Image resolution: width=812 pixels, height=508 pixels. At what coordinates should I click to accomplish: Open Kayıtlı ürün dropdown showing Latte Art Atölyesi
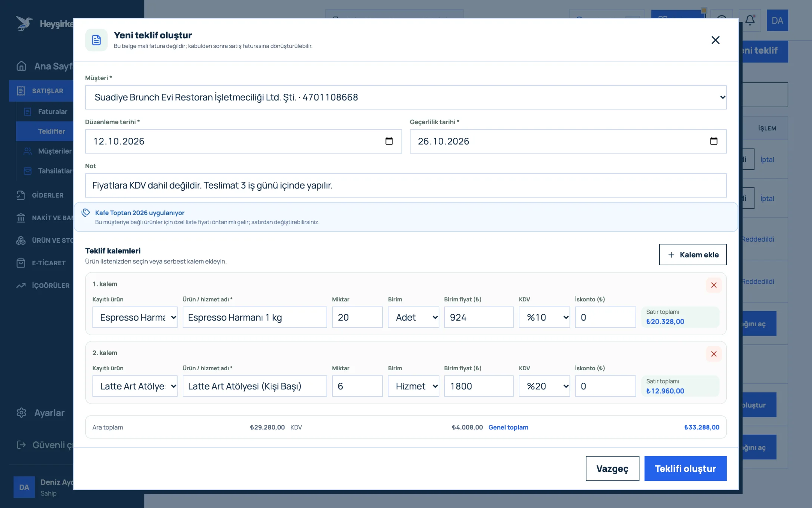pos(135,386)
